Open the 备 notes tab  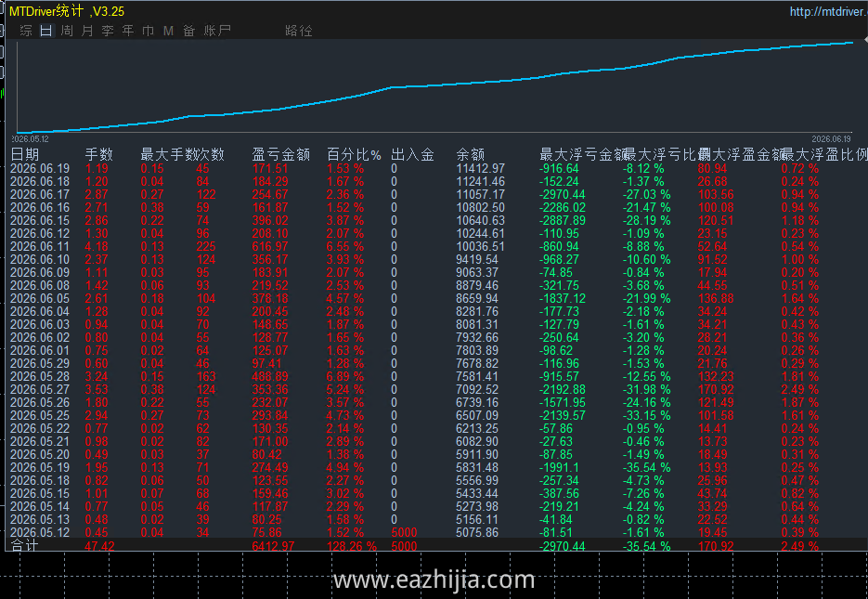[188, 31]
